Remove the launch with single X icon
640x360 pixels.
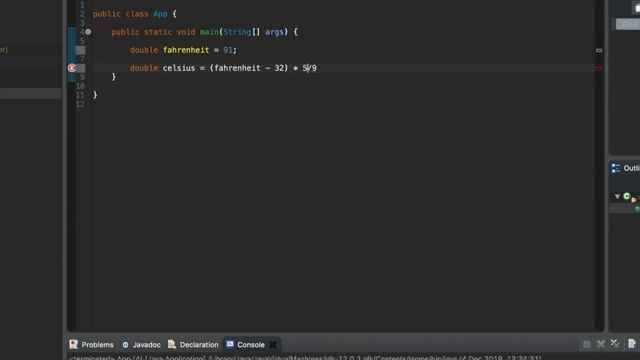601,344
